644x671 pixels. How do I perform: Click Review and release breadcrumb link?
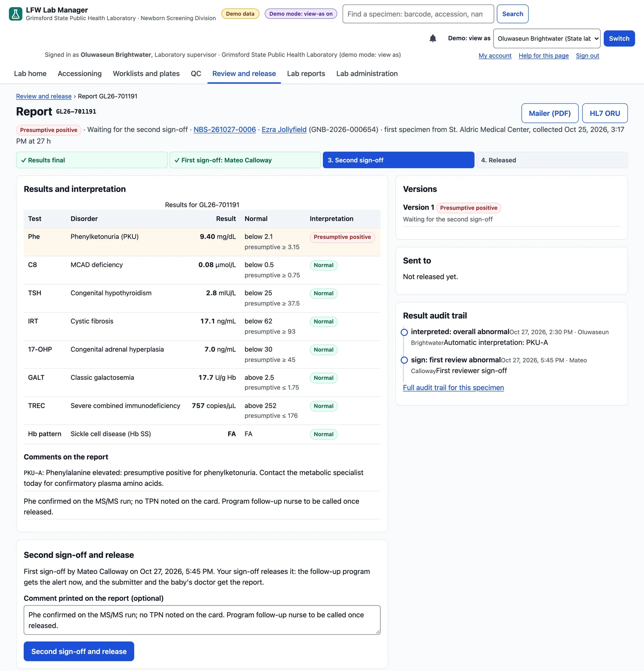click(43, 96)
